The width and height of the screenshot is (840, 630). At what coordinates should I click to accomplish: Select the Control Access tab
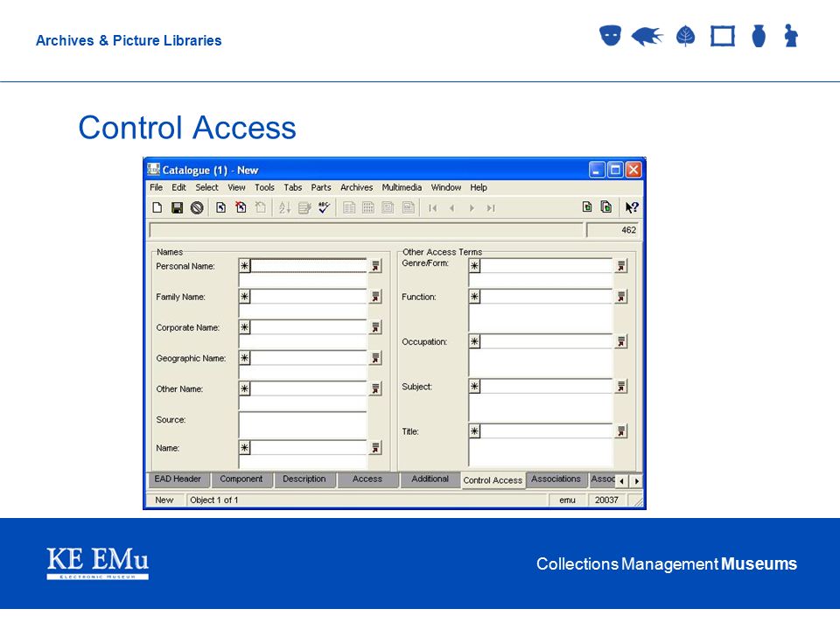click(x=493, y=480)
